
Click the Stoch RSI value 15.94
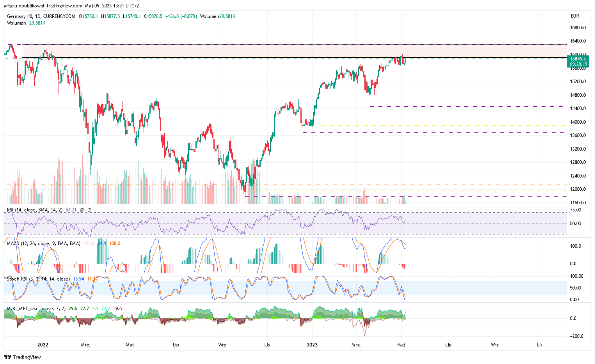coord(78,279)
